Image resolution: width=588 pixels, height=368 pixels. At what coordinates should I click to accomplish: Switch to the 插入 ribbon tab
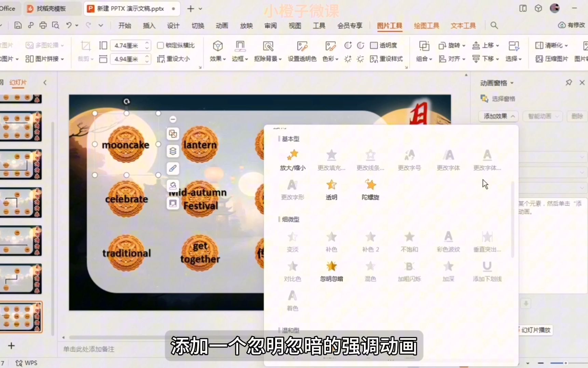(x=149, y=25)
